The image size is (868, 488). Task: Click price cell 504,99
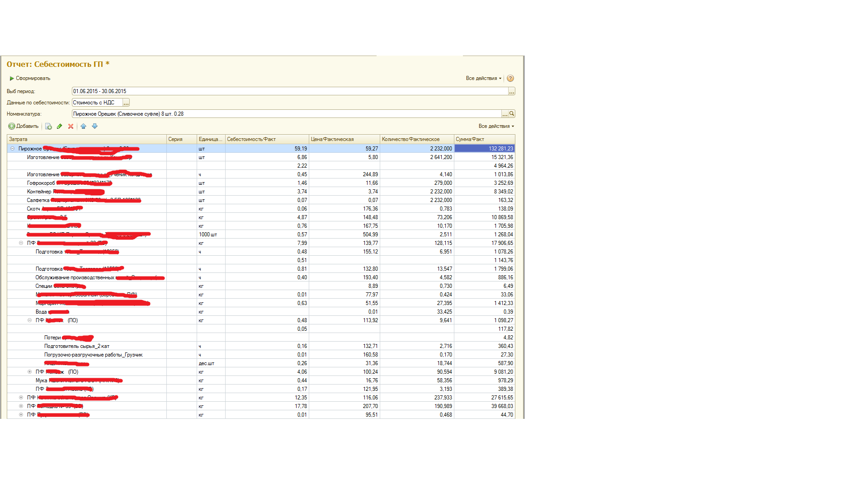(344, 235)
